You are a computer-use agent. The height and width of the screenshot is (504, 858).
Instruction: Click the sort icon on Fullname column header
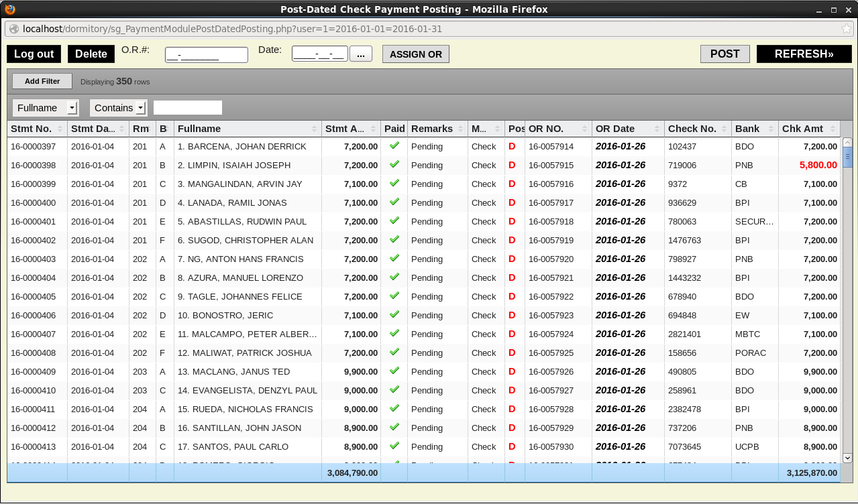314,129
